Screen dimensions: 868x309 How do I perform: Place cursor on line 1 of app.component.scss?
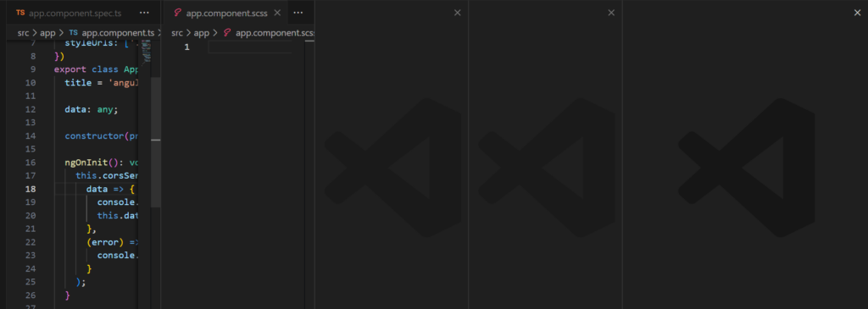pos(250,47)
